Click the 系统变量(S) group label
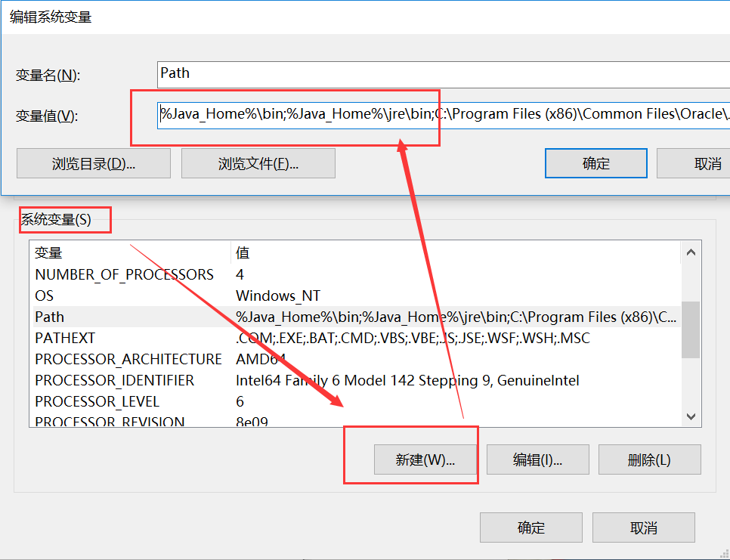Viewport: 730px width, 560px height. [56, 220]
